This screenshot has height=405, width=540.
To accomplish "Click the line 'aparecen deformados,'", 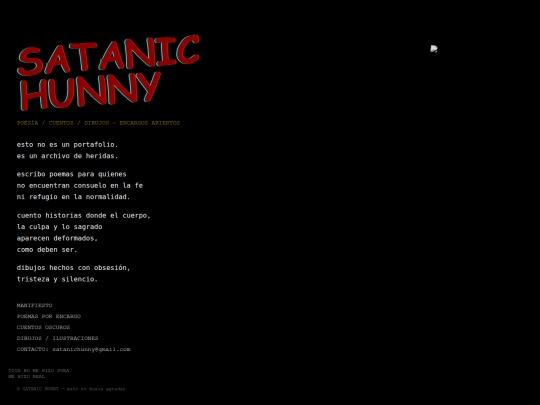I will pos(57,238).
